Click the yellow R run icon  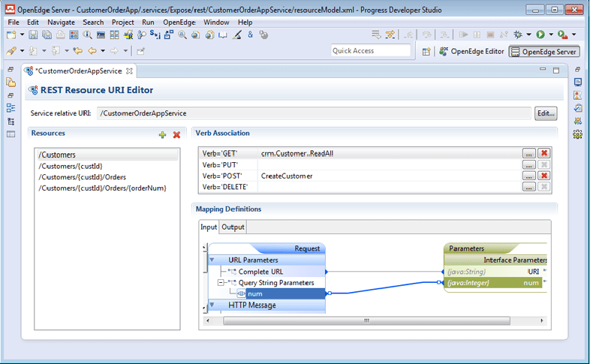point(128,35)
